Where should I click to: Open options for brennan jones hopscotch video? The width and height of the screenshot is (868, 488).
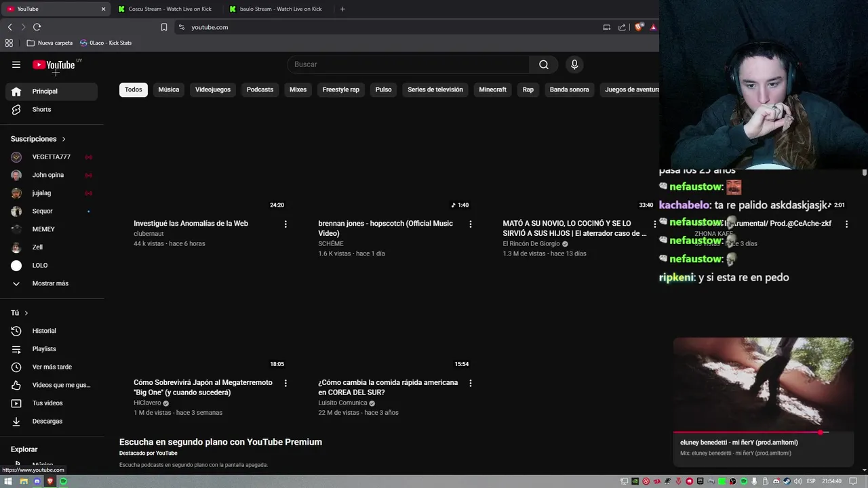(471, 224)
